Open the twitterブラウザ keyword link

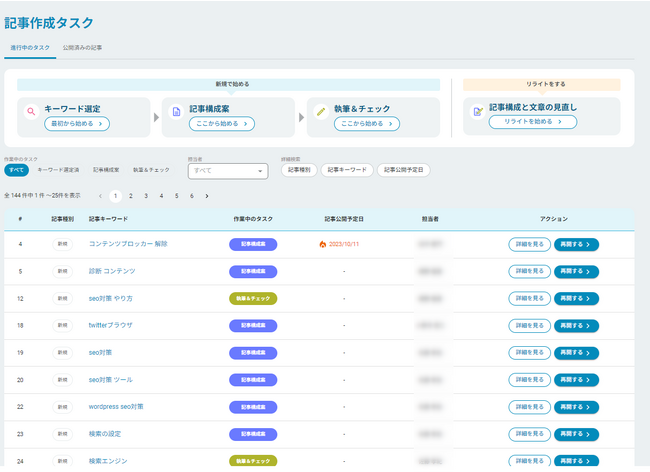[x=111, y=326]
